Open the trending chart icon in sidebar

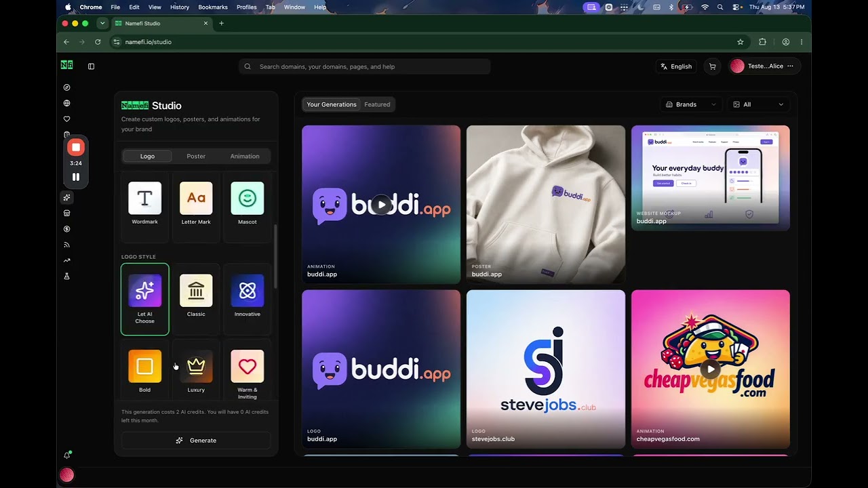coord(66,260)
